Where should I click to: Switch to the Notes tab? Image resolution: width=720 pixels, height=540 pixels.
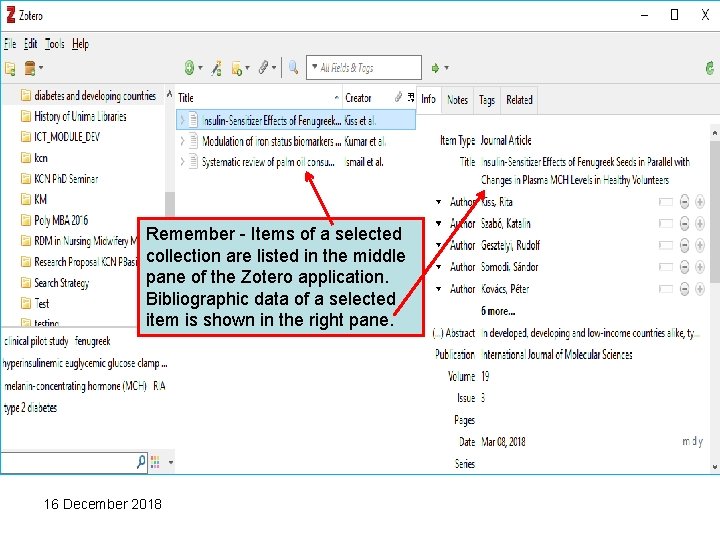coord(457,100)
